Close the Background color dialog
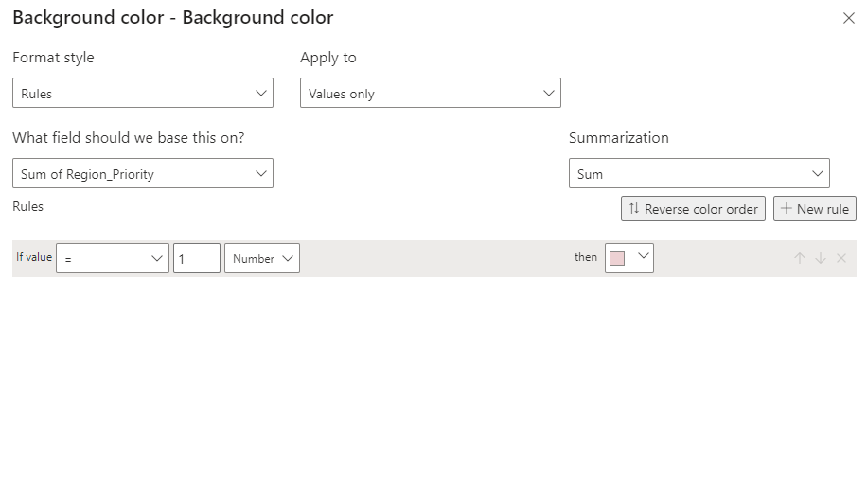The width and height of the screenshot is (867, 504). pyautogui.click(x=848, y=18)
